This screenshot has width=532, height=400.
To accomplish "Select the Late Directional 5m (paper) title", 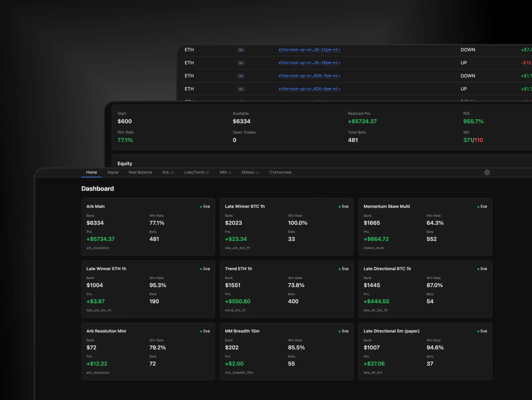I will (391, 331).
